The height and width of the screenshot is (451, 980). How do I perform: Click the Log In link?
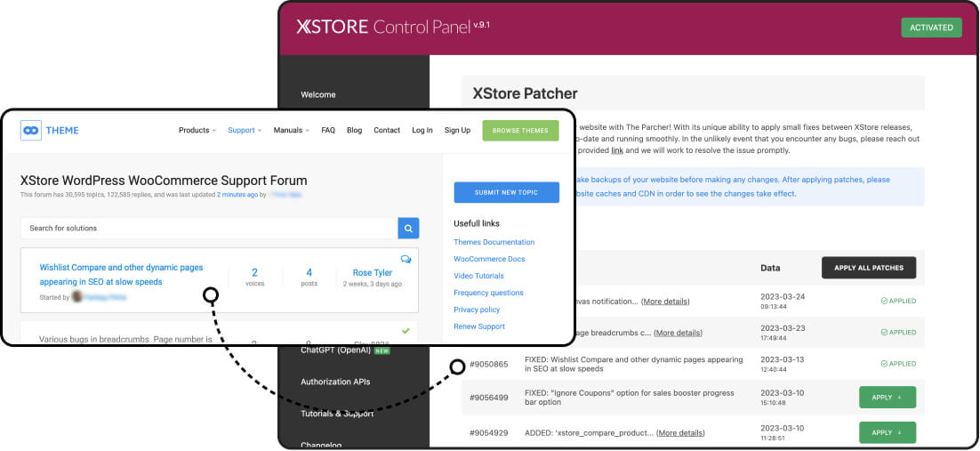pyautogui.click(x=422, y=130)
